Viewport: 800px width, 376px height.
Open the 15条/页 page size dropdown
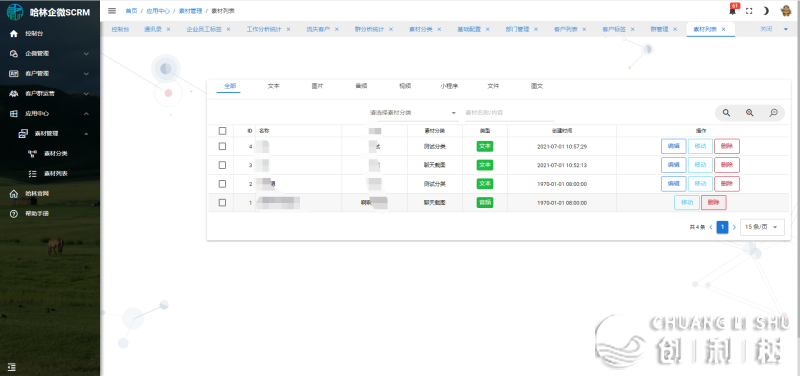pyautogui.click(x=762, y=227)
